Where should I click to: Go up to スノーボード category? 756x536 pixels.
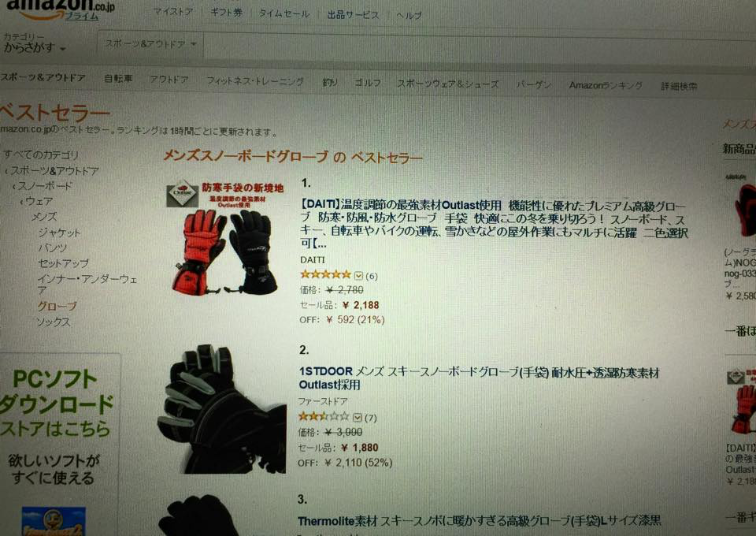(45, 186)
